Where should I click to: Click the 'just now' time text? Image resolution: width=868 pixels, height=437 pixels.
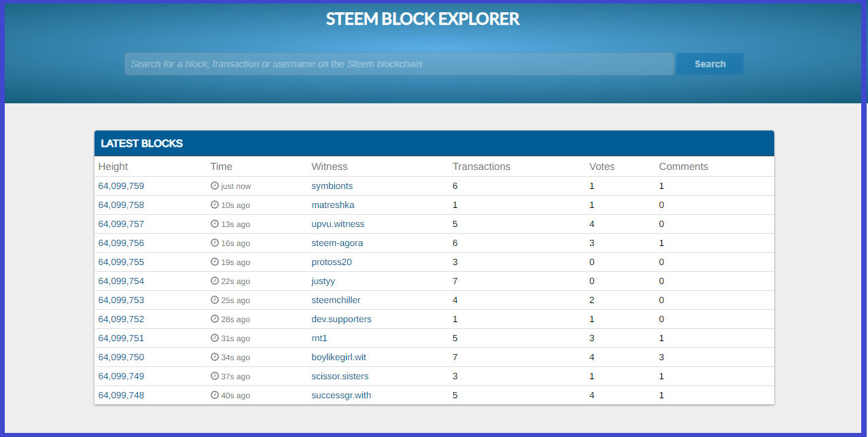tap(236, 186)
